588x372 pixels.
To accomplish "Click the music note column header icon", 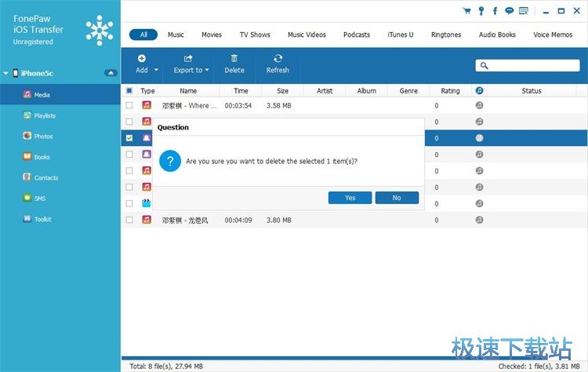I will 479,90.
